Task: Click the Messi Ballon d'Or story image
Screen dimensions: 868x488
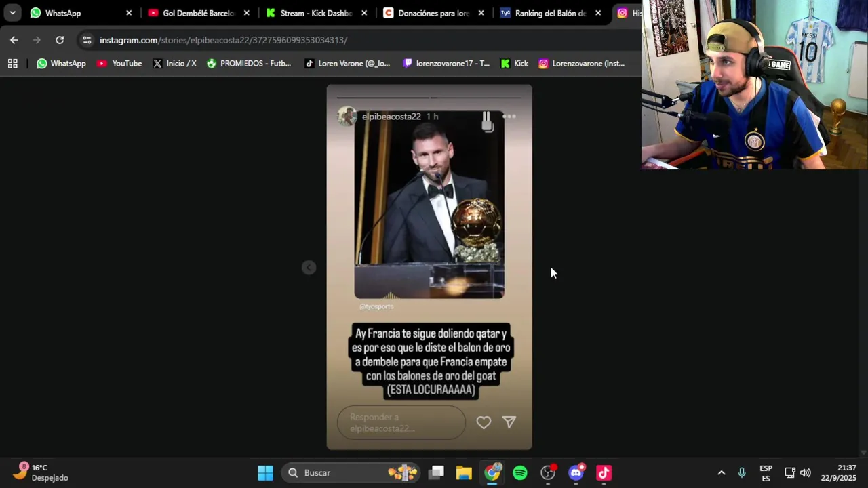Action: 429,205
